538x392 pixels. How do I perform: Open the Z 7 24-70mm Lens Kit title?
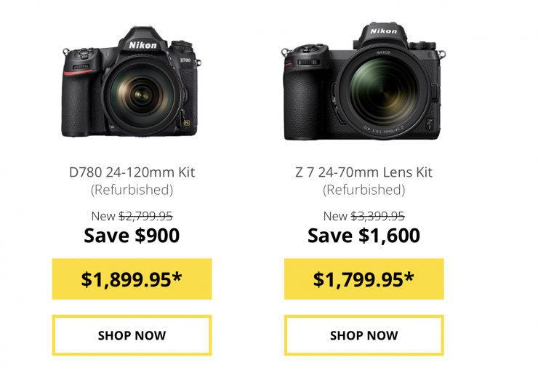click(x=364, y=172)
